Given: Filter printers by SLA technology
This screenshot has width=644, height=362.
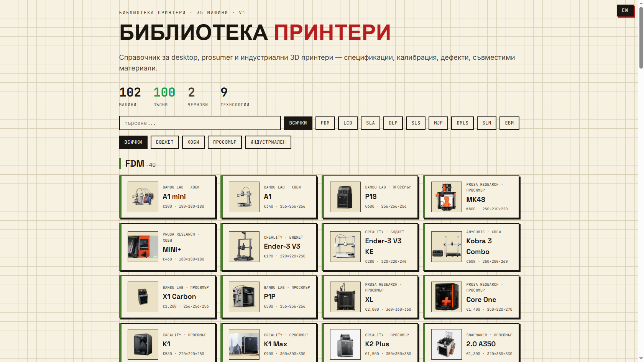Looking at the screenshot, I should (x=370, y=123).
